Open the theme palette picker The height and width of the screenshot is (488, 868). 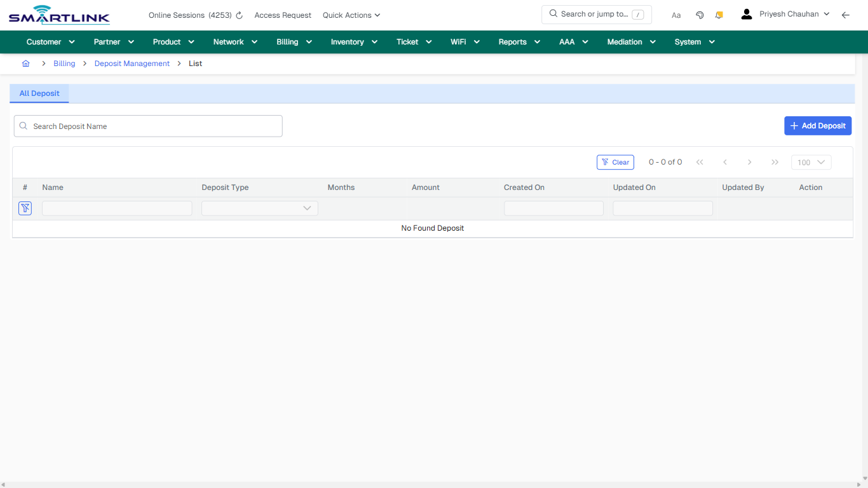click(x=700, y=15)
